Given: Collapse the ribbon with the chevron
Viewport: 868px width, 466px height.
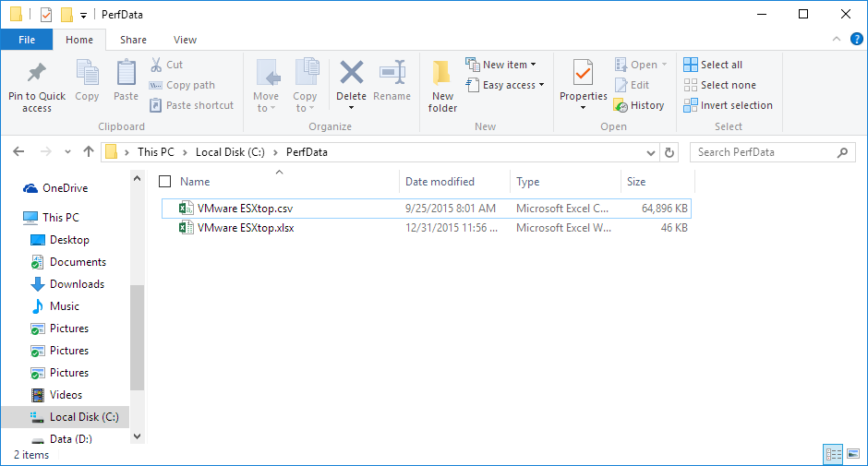Looking at the screenshot, I should pos(837,39).
